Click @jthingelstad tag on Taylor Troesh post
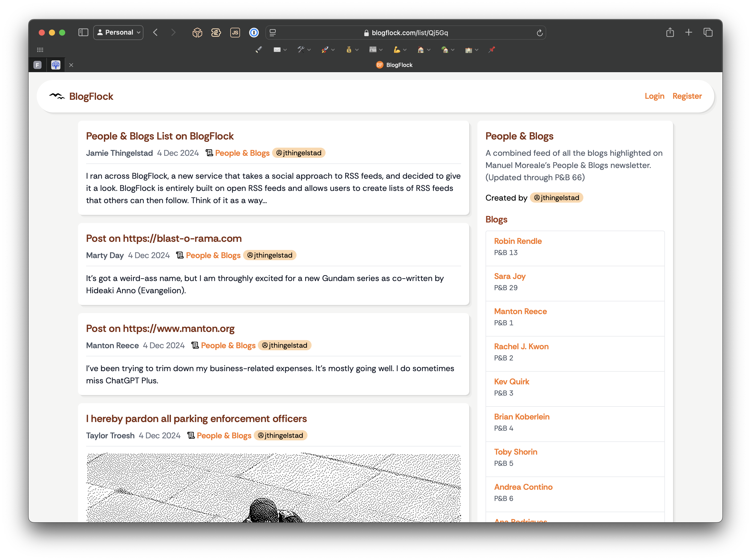This screenshot has height=560, width=751. click(x=280, y=436)
